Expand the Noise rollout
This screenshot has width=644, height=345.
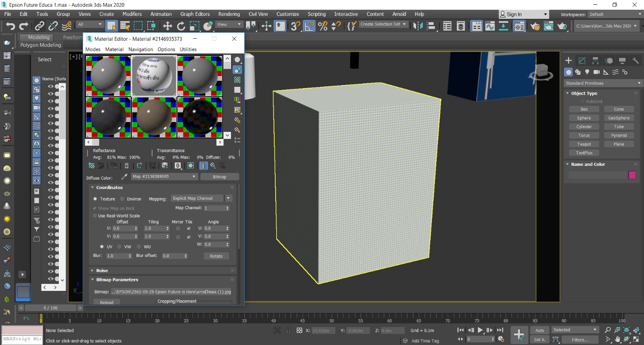click(102, 271)
